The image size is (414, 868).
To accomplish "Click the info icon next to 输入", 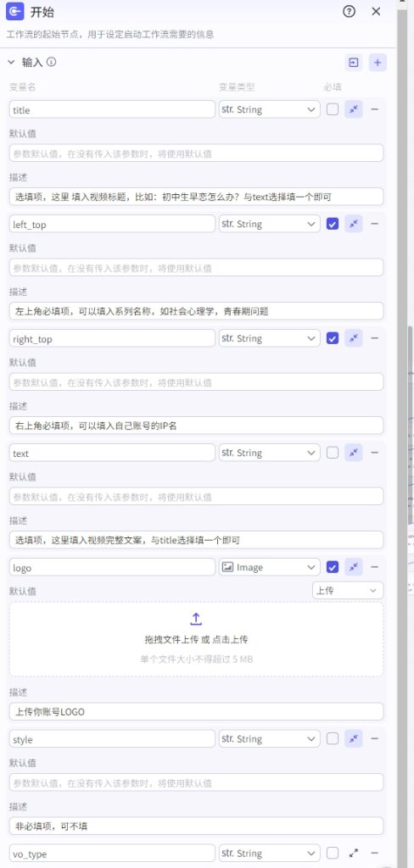I will pyautogui.click(x=52, y=62).
